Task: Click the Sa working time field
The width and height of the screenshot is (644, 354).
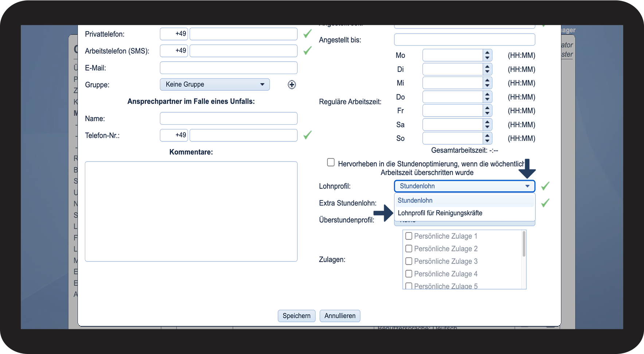Action: click(x=453, y=125)
